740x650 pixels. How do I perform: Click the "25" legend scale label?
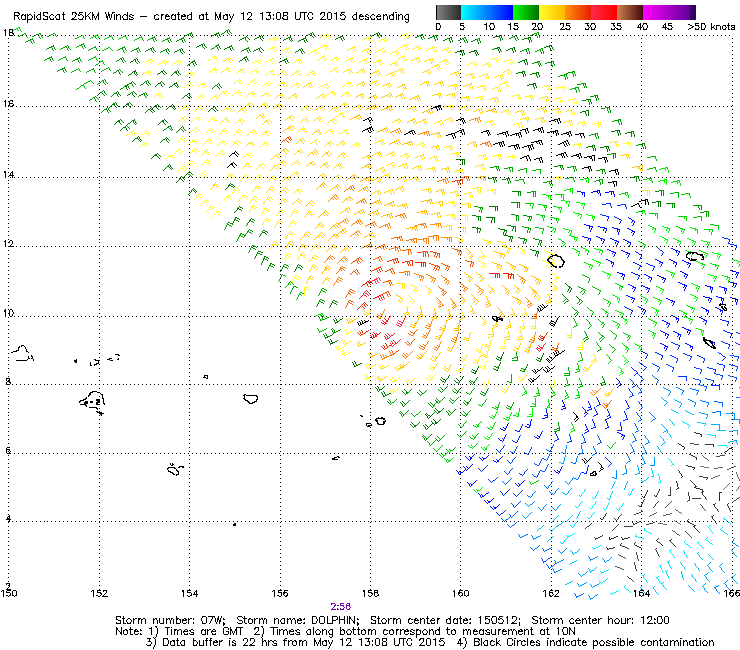564,27
